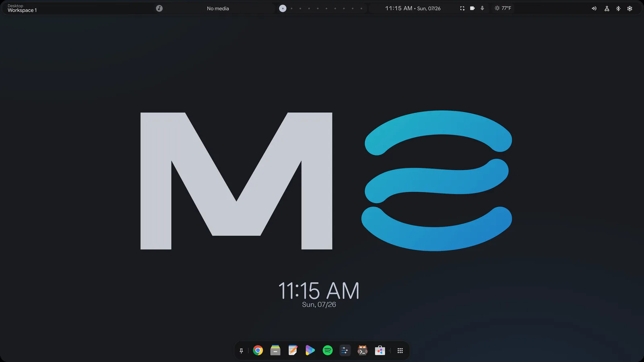The height and width of the screenshot is (362, 644).
Task: Click the top bar clock and date
Action: coord(413,8)
